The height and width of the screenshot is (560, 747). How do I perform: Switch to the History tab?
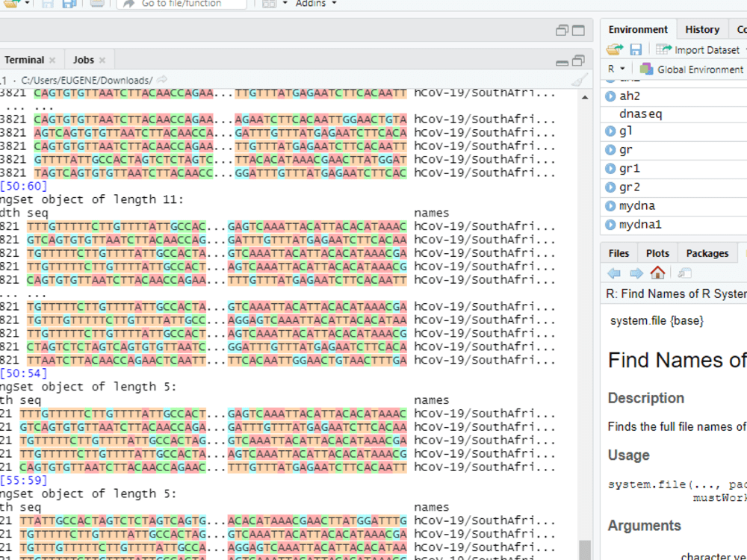pos(701,29)
